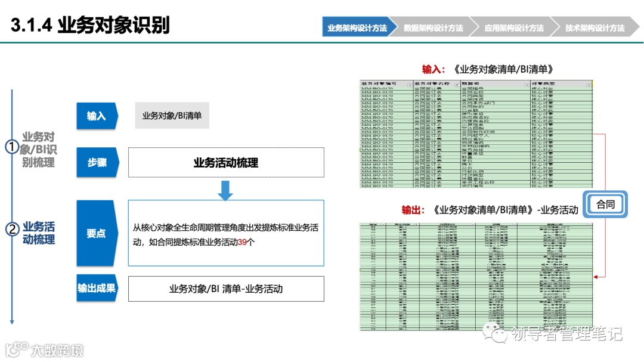Click the heading 输出:《业务对象清单/BI清单》-业务活动

(490, 210)
